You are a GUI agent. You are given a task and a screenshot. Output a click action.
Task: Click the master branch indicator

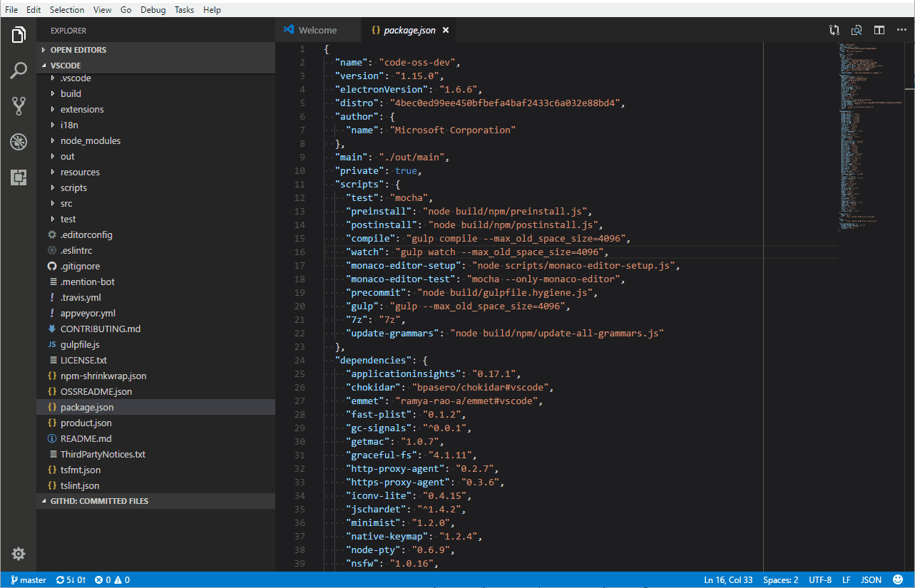[x=29, y=580]
